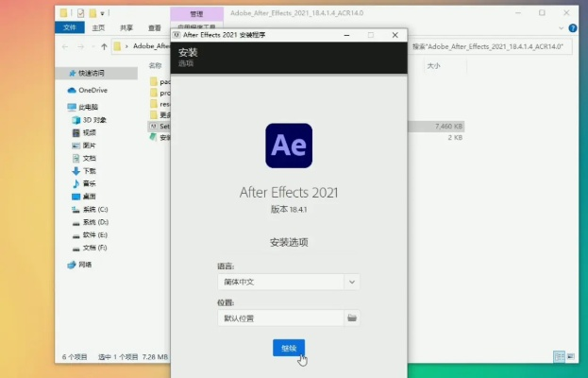Switch to the 查看 ribbon tab

(x=155, y=27)
